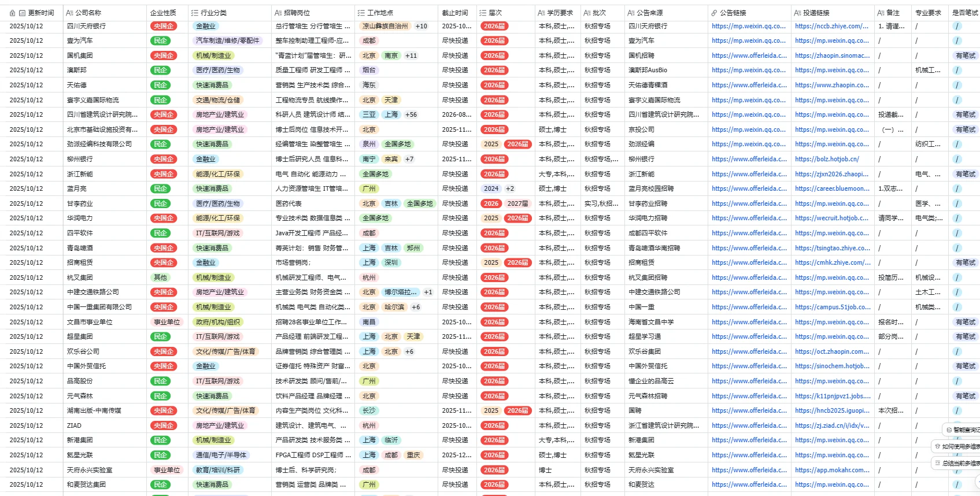Click the date field icon of 更新时间
Viewport: 980px width, 496px height.
coord(22,13)
